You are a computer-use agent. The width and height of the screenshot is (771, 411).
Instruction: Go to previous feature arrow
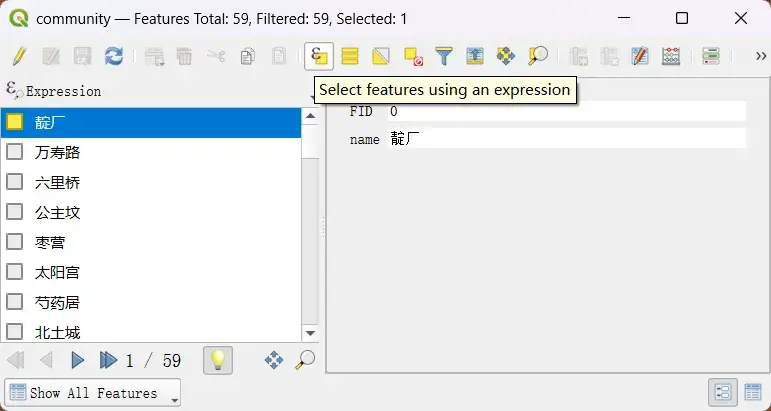[46, 360]
